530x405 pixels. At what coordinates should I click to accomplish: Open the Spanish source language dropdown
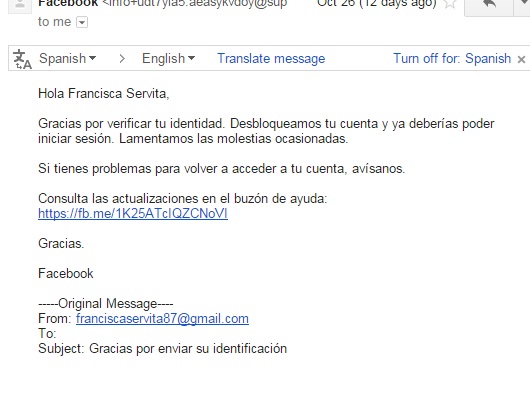[68, 58]
